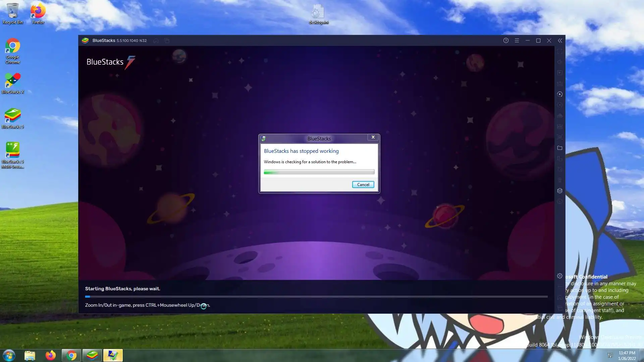Open the Media Manager folder icon

559,148
